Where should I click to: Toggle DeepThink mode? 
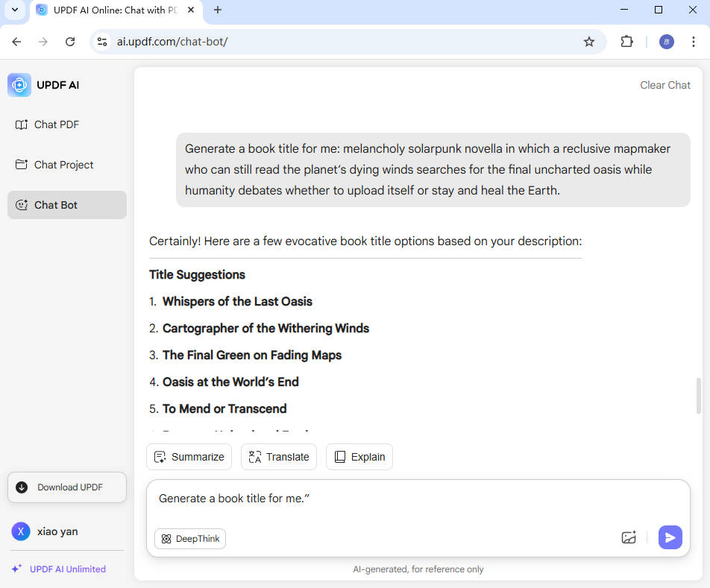pos(190,539)
